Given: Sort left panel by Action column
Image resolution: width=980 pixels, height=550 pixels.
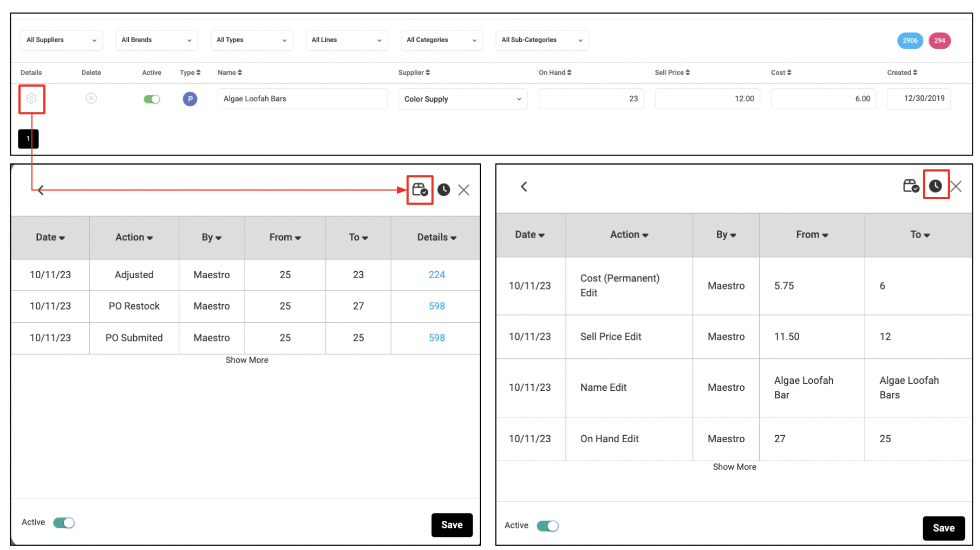Looking at the screenshot, I should tap(134, 238).
